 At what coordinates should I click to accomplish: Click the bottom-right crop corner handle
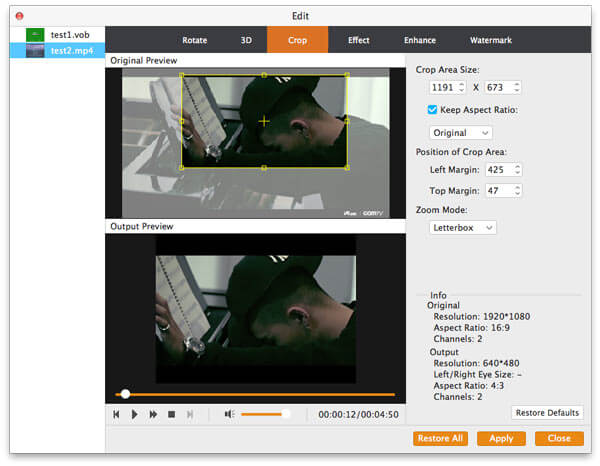pyautogui.click(x=347, y=168)
